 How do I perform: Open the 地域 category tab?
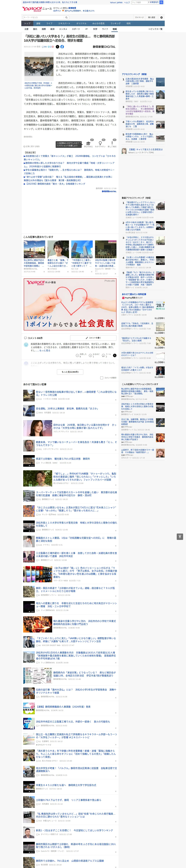coord(114,29)
